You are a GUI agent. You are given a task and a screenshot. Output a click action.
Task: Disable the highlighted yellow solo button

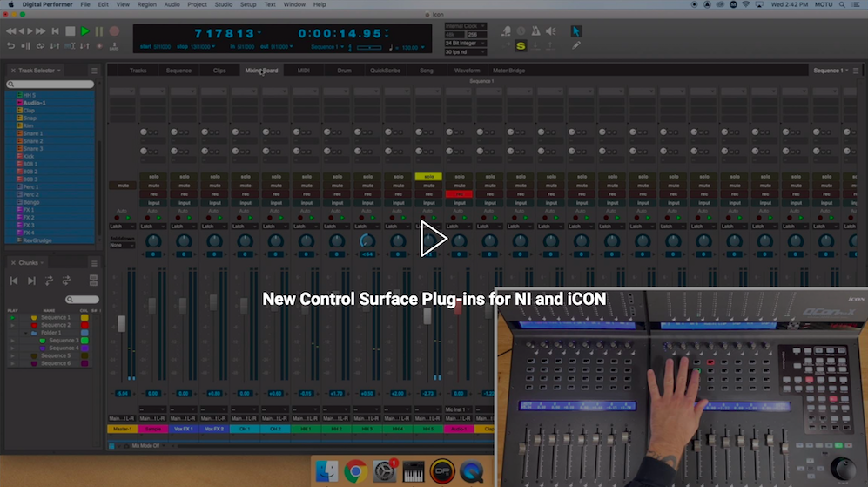click(x=428, y=177)
